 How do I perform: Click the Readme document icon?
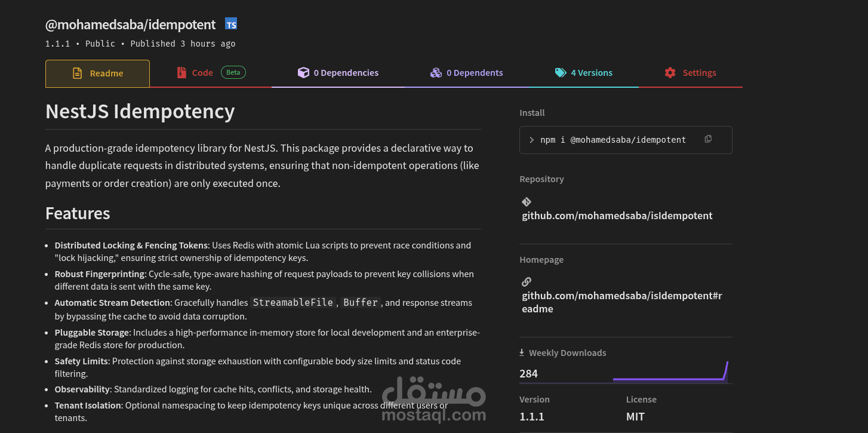pyautogui.click(x=77, y=73)
